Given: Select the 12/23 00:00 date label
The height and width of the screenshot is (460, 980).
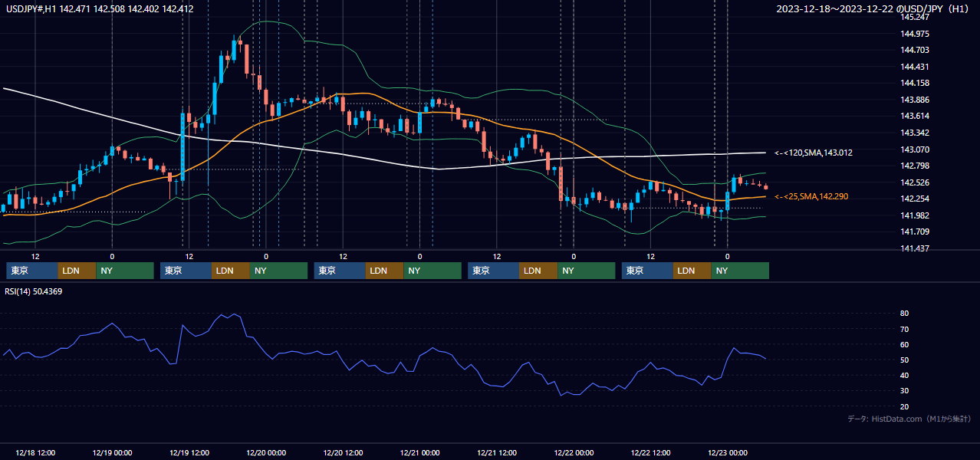Looking at the screenshot, I should click(x=728, y=452).
